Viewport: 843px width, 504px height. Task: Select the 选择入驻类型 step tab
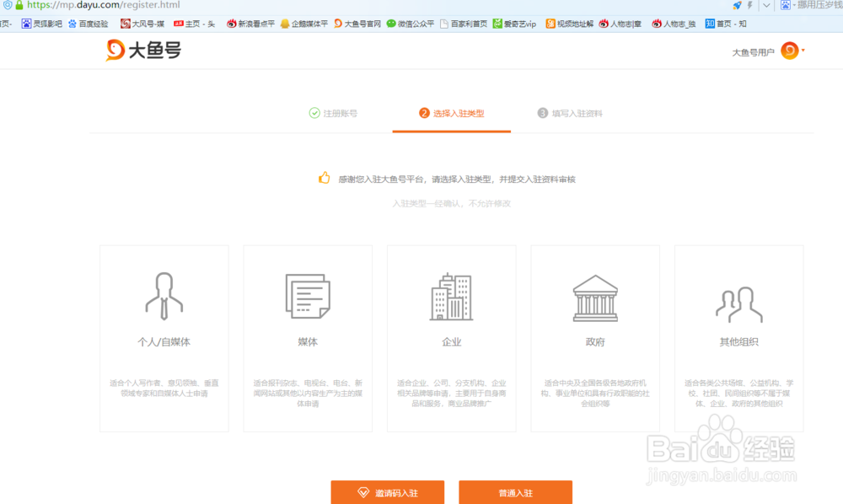tap(452, 114)
